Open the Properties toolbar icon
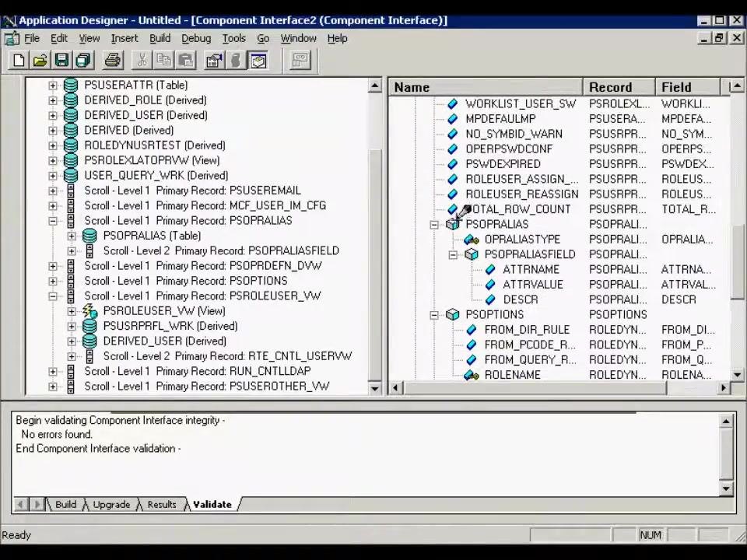 [215, 61]
